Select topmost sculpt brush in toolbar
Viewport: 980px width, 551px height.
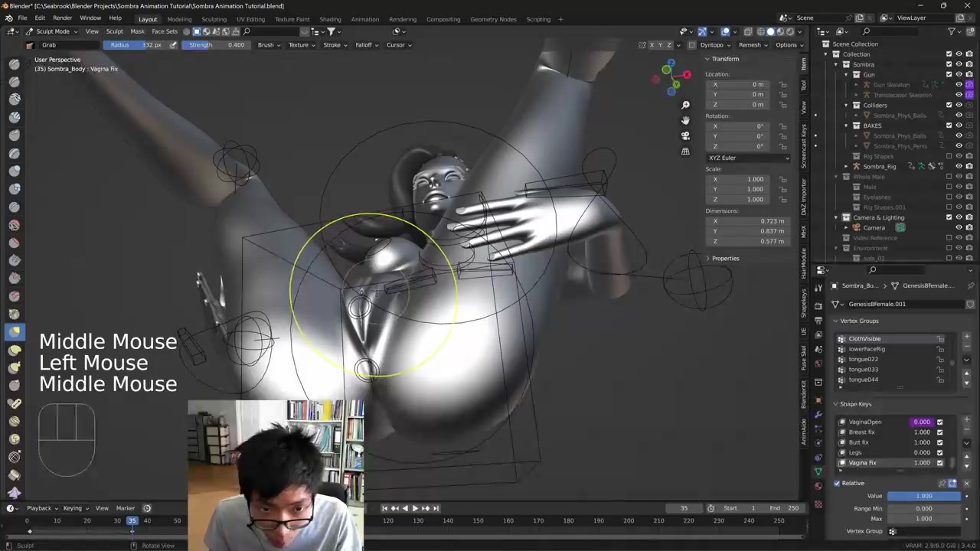15,64
